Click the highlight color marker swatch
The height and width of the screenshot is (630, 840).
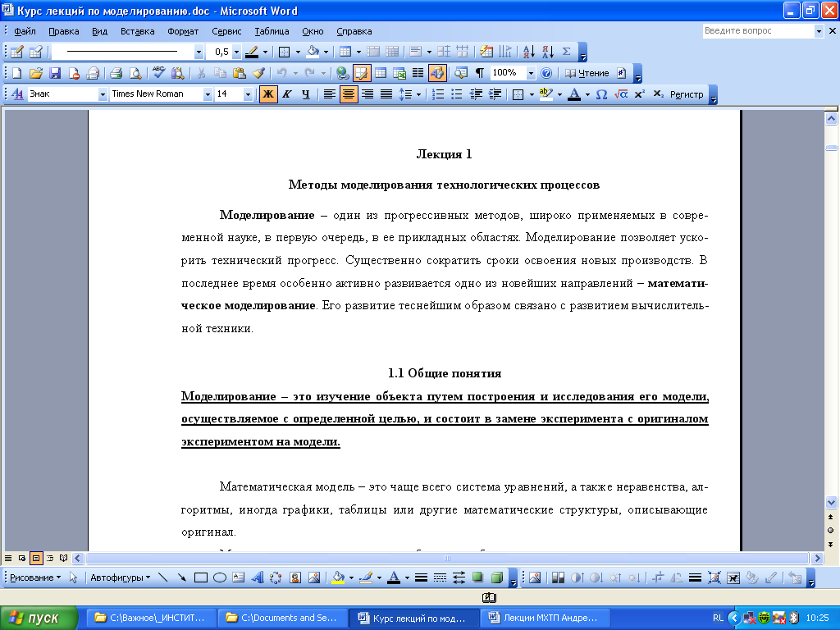coord(546,94)
